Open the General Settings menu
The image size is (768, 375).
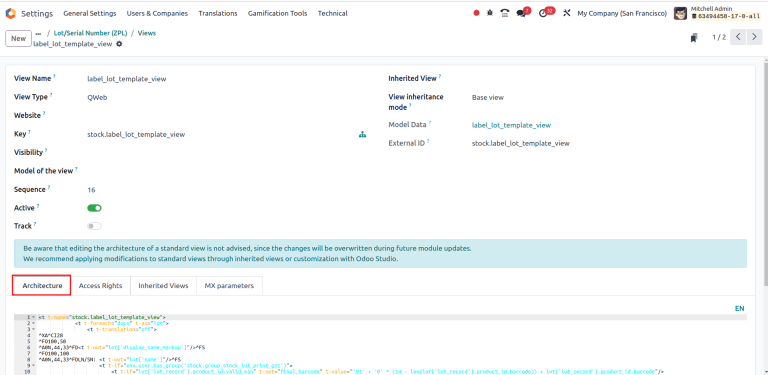coord(90,13)
